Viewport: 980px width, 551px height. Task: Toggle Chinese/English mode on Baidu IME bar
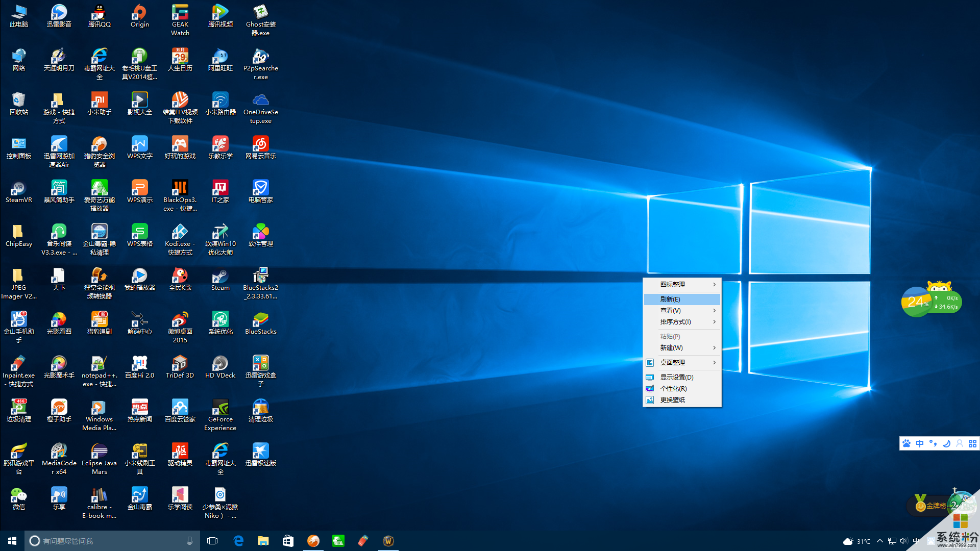(x=919, y=443)
